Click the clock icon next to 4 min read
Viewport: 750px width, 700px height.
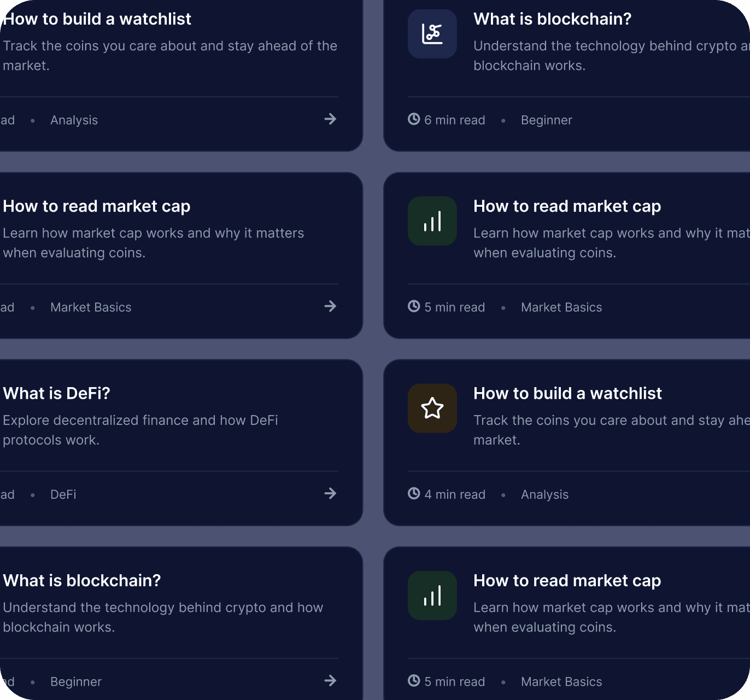(x=414, y=493)
